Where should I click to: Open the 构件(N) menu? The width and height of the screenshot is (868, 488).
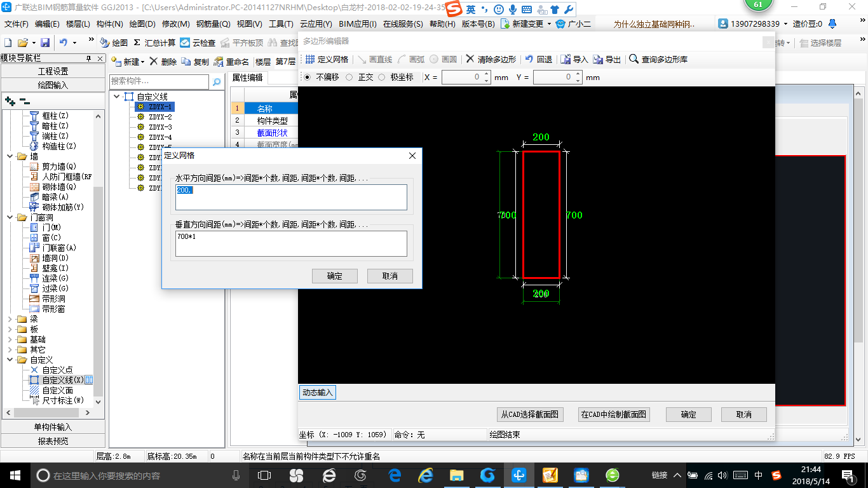click(x=110, y=24)
